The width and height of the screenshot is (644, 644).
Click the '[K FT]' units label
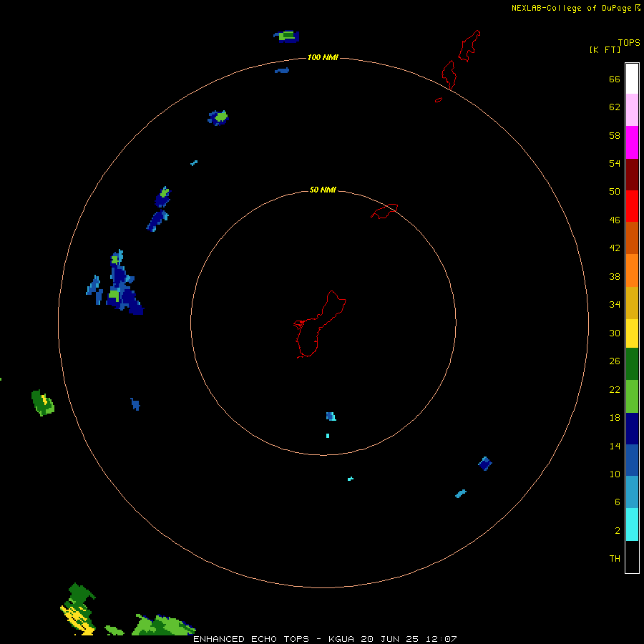tap(605, 49)
